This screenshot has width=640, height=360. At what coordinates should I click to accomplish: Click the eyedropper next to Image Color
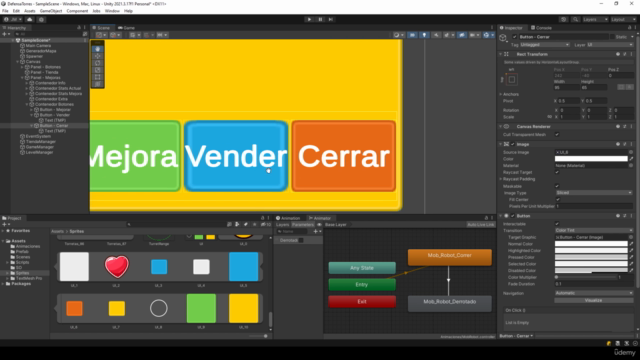(631, 159)
